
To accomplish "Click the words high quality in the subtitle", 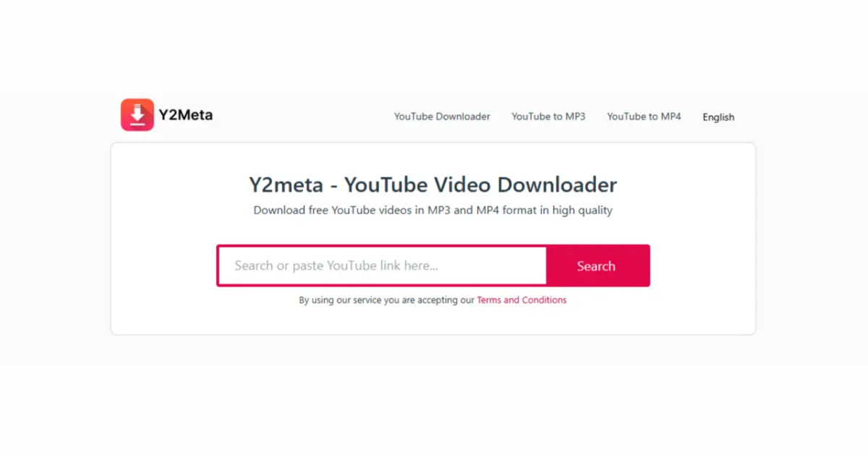I will click(582, 211).
